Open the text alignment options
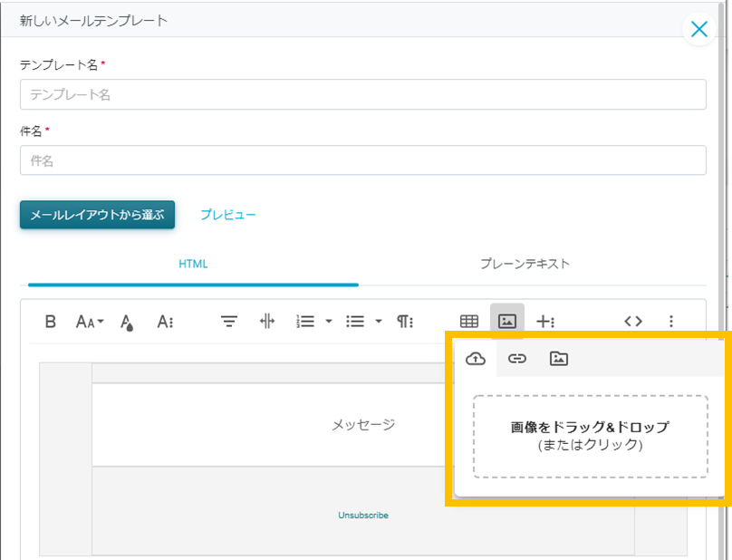The image size is (732, 560). tap(228, 322)
